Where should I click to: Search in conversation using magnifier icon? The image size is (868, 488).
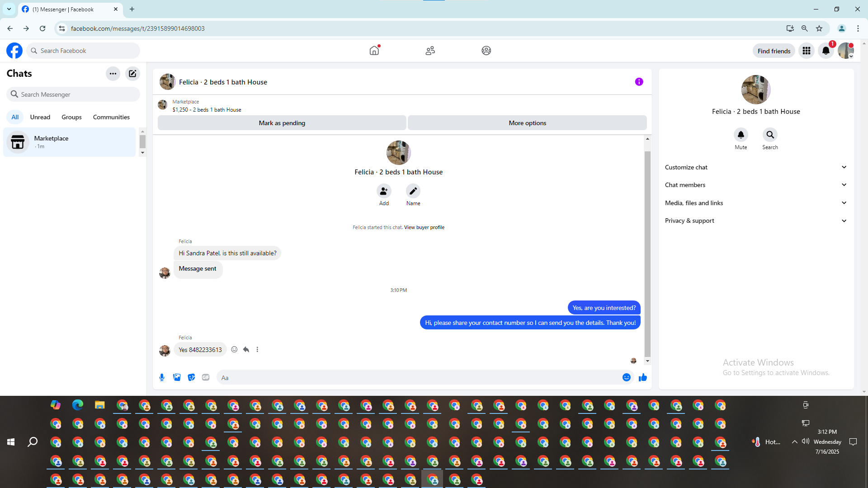pyautogui.click(x=770, y=135)
